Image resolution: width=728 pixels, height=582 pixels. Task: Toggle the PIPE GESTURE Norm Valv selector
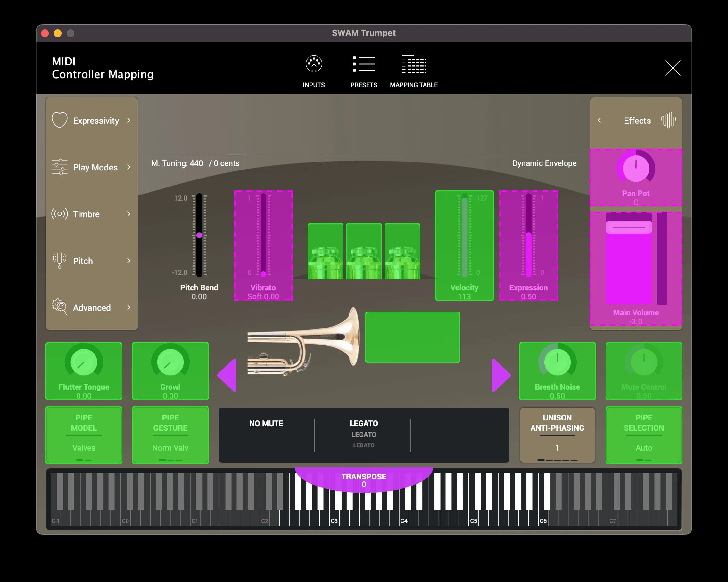[x=170, y=435]
